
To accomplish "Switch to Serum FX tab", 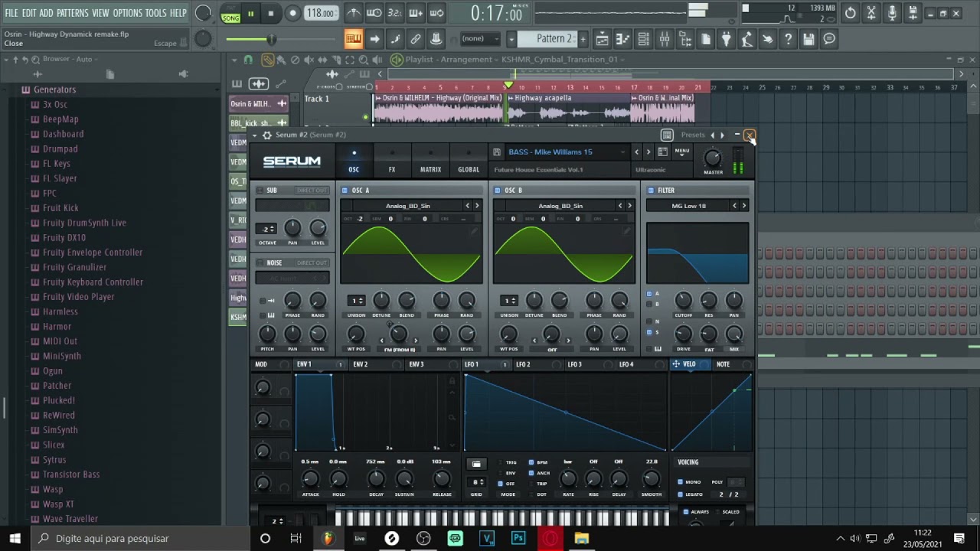I will [x=392, y=161].
